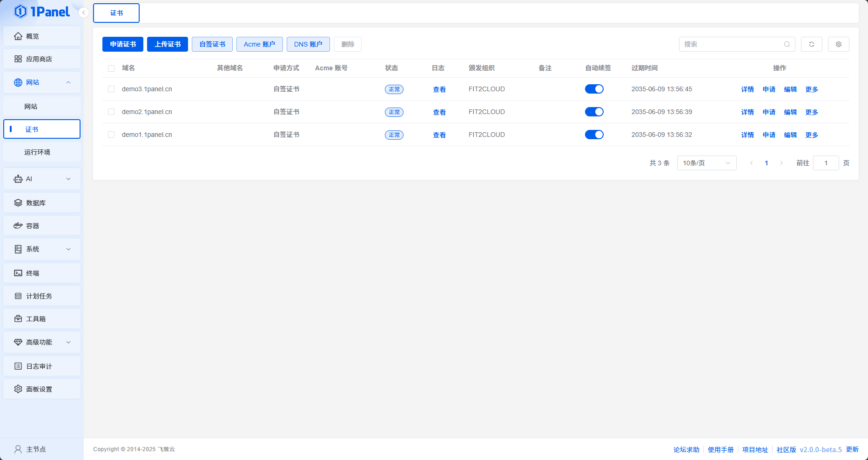The image size is (868, 460).
Task: Open 详情 for demo2.1panel.cn
Action: click(x=747, y=112)
